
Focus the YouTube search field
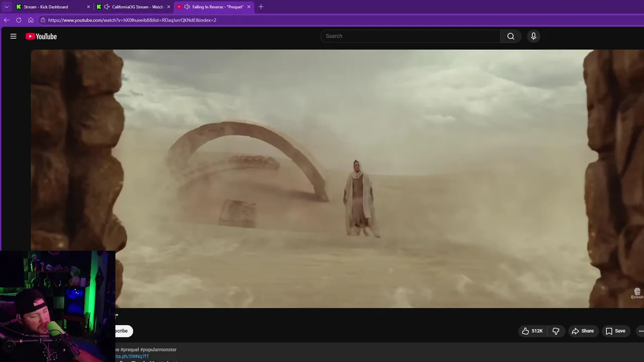pos(411,36)
